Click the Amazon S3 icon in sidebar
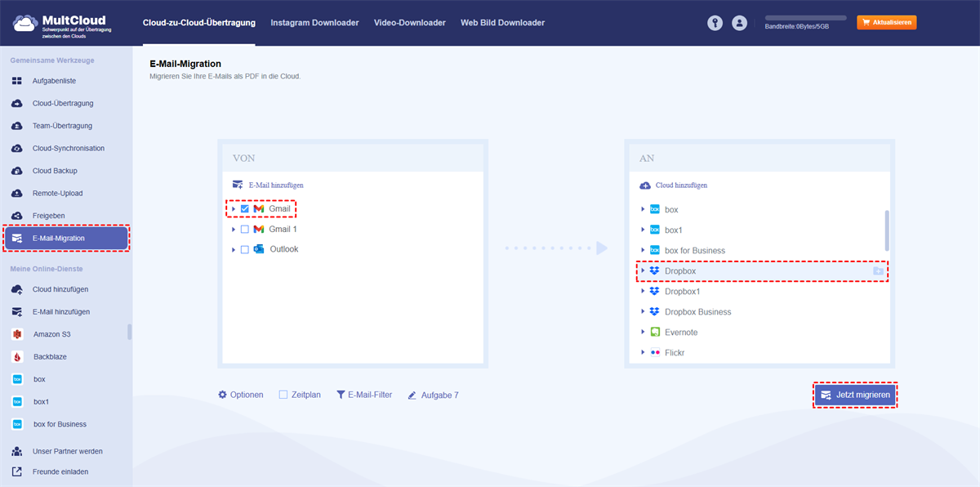 [x=16, y=334]
